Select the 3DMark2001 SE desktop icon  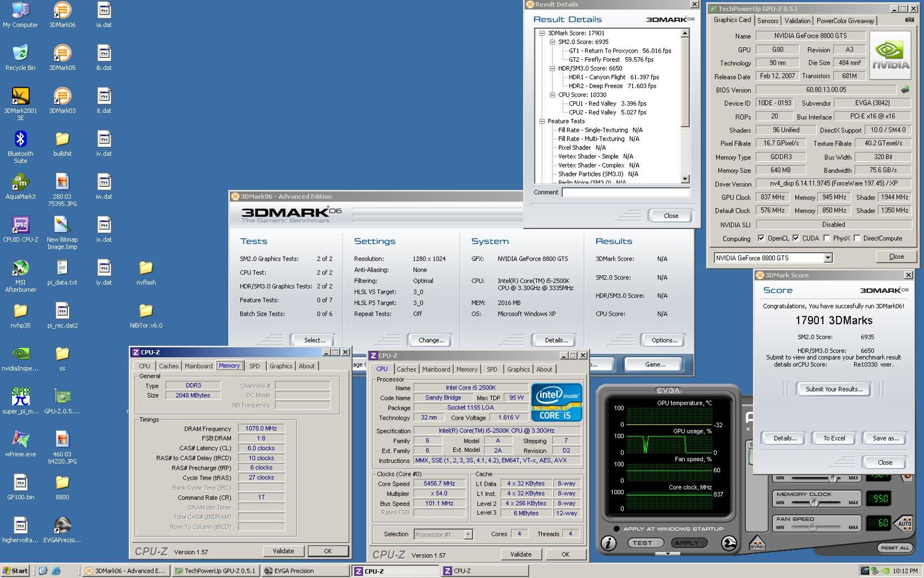coord(20,104)
